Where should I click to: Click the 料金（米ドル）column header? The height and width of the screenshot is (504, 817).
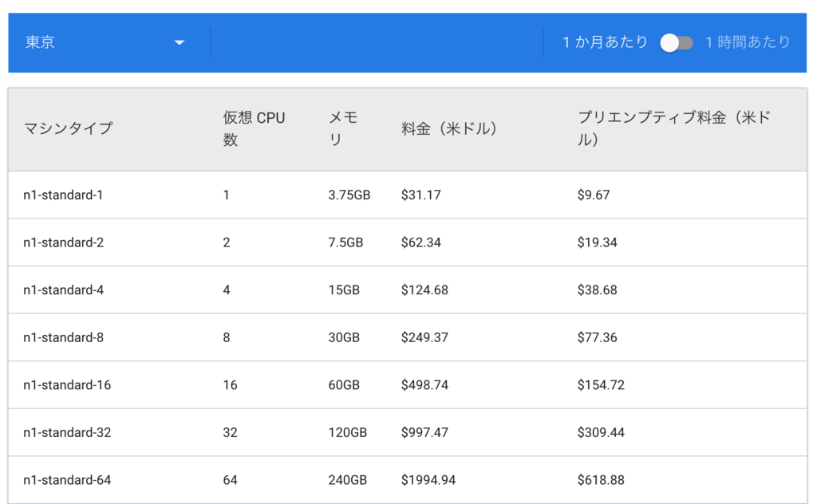(x=448, y=128)
